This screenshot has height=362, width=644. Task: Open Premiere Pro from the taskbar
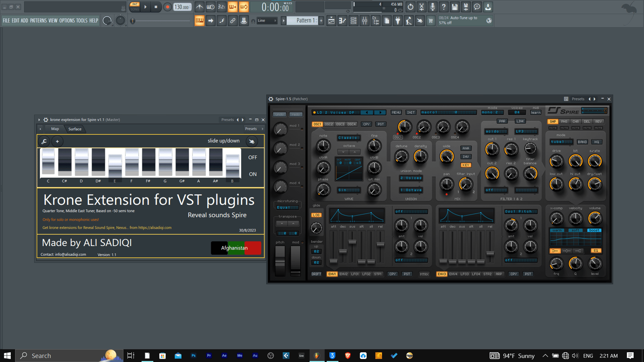pos(209,356)
